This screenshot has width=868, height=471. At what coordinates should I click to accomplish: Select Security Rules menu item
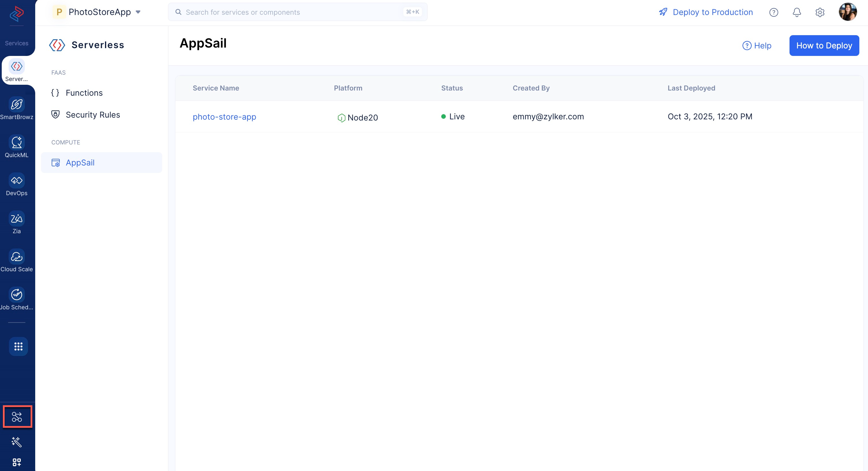pyautogui.click(x=93, y=115)
